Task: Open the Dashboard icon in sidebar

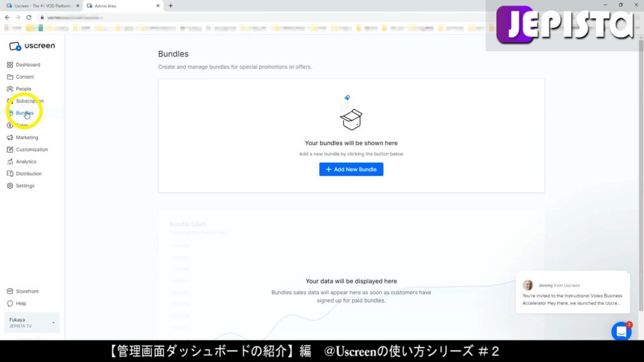Action: point(10,65)
